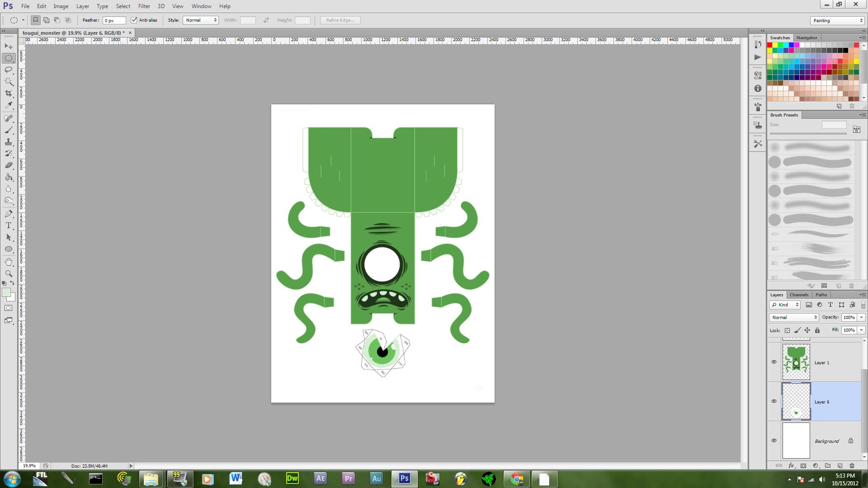Switch to the Navigator tab
Screen dimensions: 868x488
[807, 38]
